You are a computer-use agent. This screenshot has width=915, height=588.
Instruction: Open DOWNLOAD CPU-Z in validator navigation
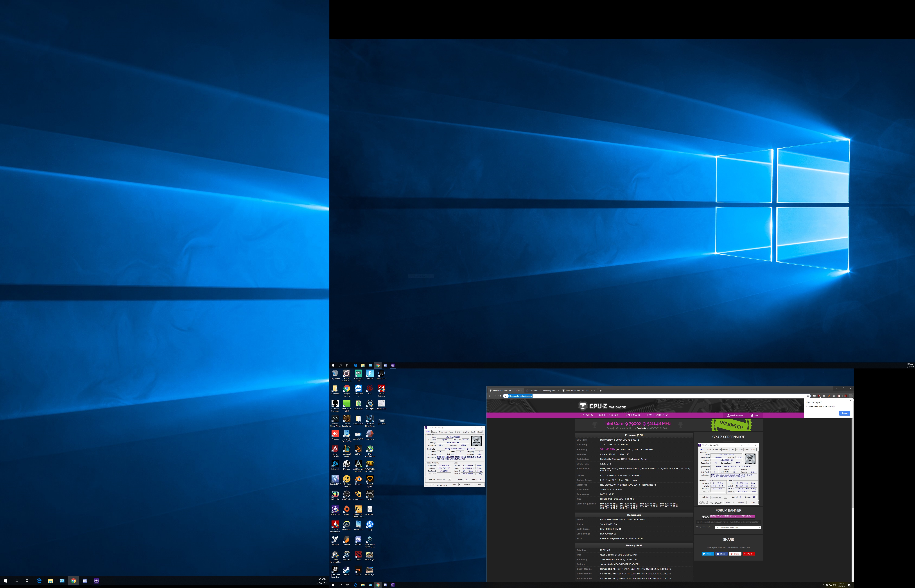pyautogui.click(x=657, y=415)
